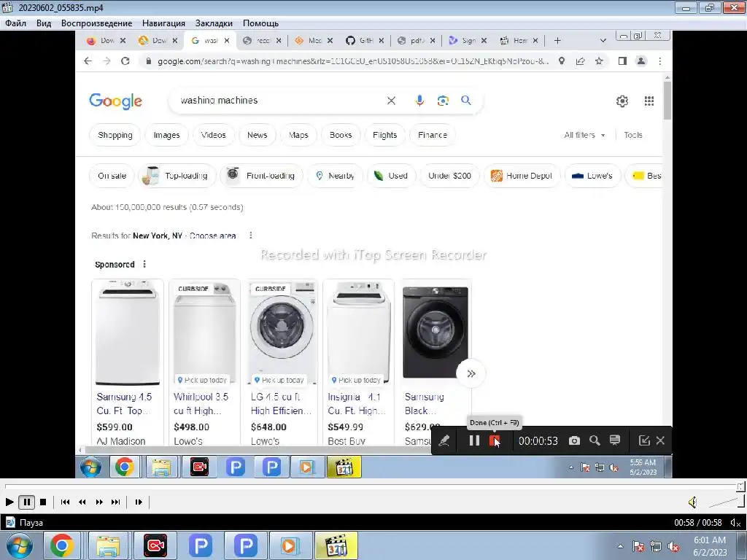Viewport: 747px width, 560px height.
Task: Seek along the video progress bar
Action: [372, 486]
